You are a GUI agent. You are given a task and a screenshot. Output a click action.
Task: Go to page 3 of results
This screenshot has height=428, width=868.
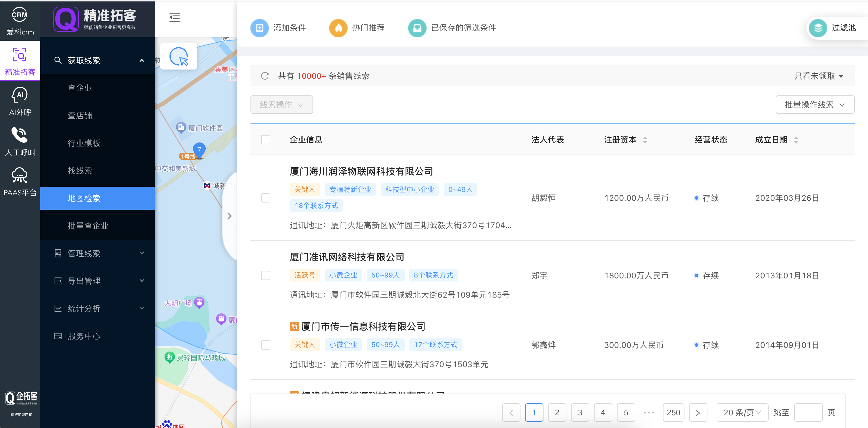[580, 412]
